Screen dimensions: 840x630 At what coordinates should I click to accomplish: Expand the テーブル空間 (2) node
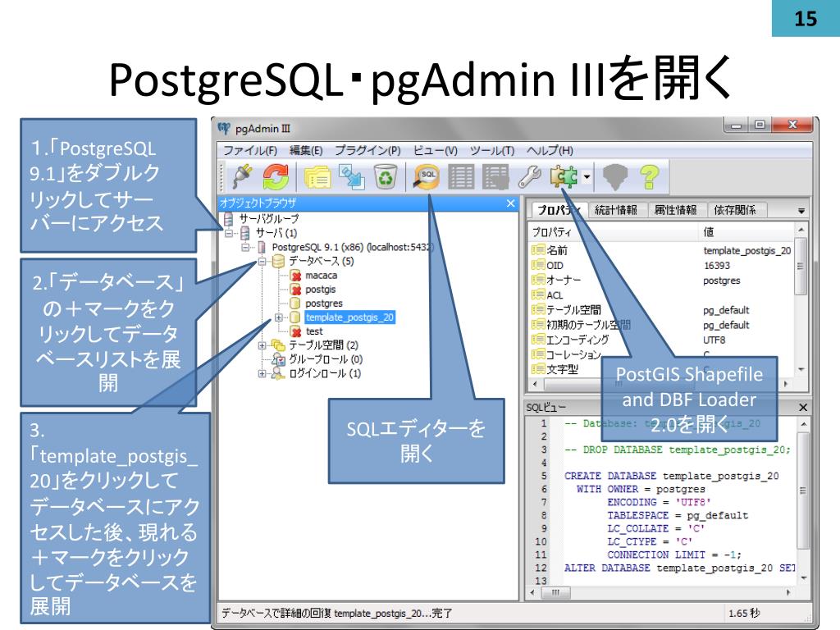[x=262, y=345]
